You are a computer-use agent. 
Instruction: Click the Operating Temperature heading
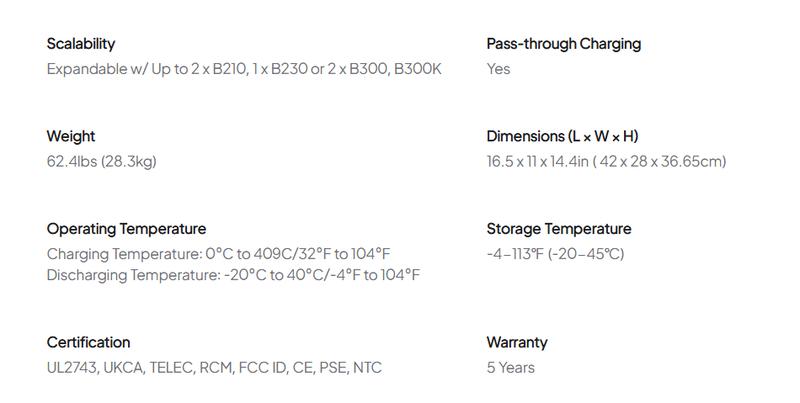[x=126, y=229]
